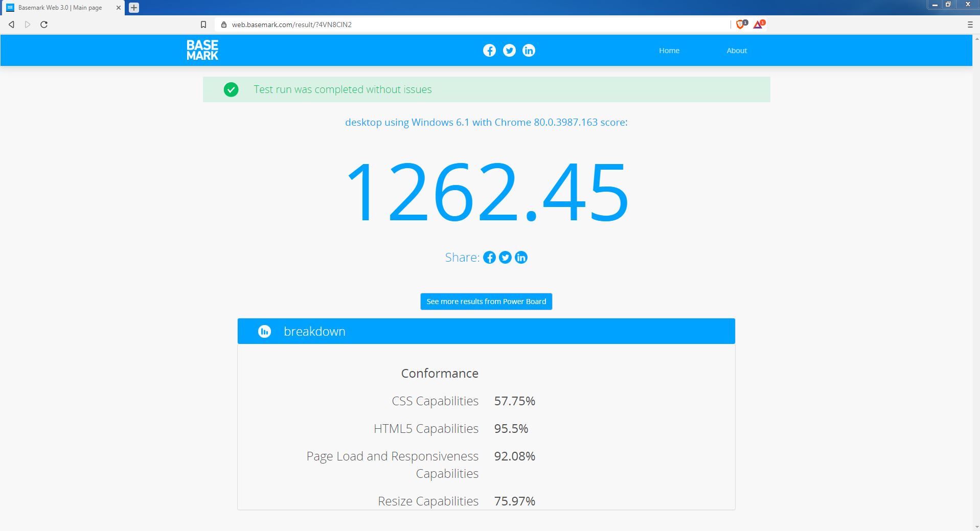Restore down the browser window
The width and height of the screenshot is (980, 531).
[948, 5]
